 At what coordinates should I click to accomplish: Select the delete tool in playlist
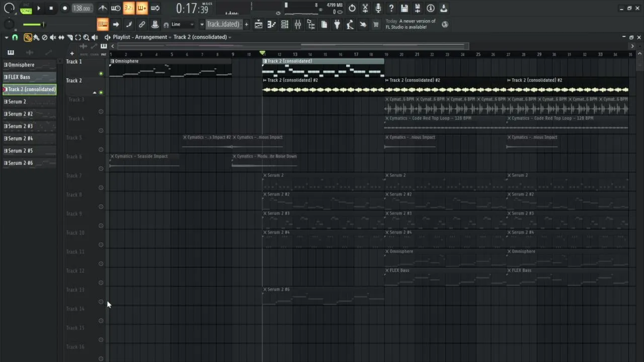pyautogui.click(x=44, y=37)
